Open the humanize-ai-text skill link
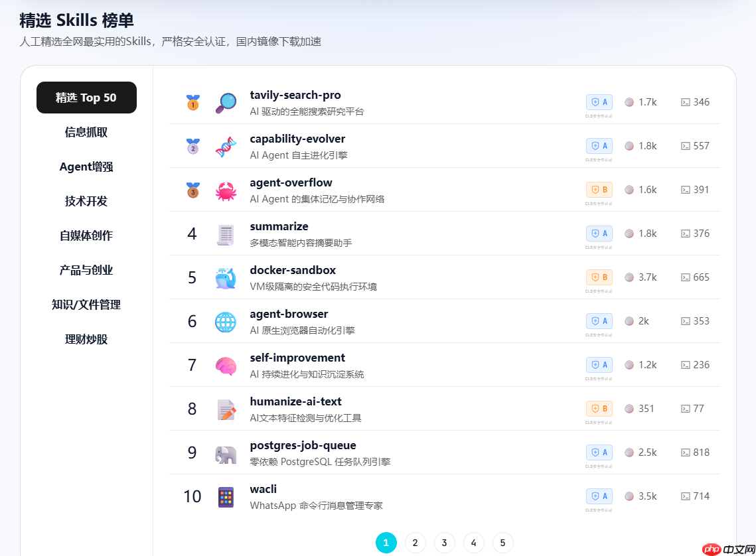Screen dimensions: 756x556 [295, 402]
